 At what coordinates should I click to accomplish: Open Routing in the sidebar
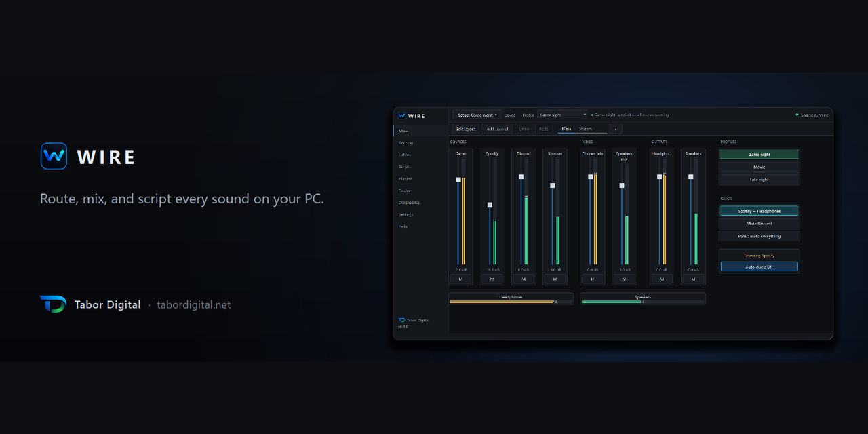coord(420,142)
